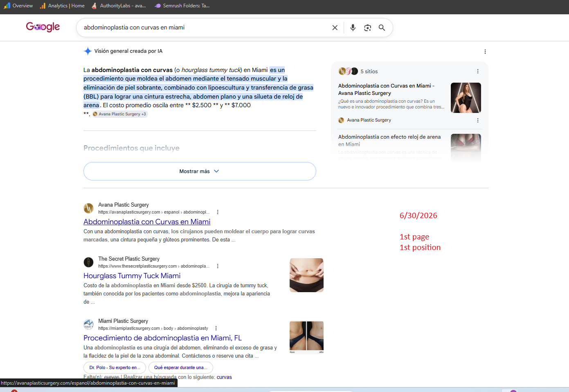Open the AuthorityLabs bookmark
This screenshot has height=392, width=569.
pos(119,6)
